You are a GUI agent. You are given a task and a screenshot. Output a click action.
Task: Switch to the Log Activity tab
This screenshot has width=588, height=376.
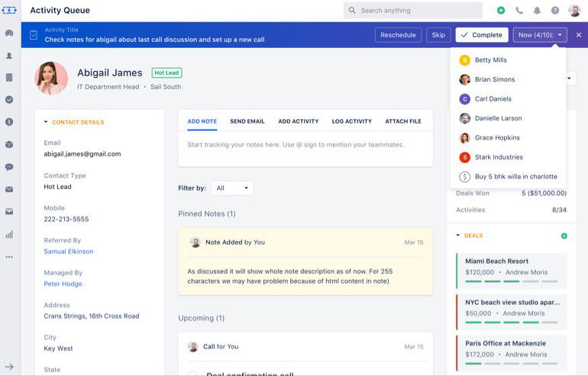point(352,121)
